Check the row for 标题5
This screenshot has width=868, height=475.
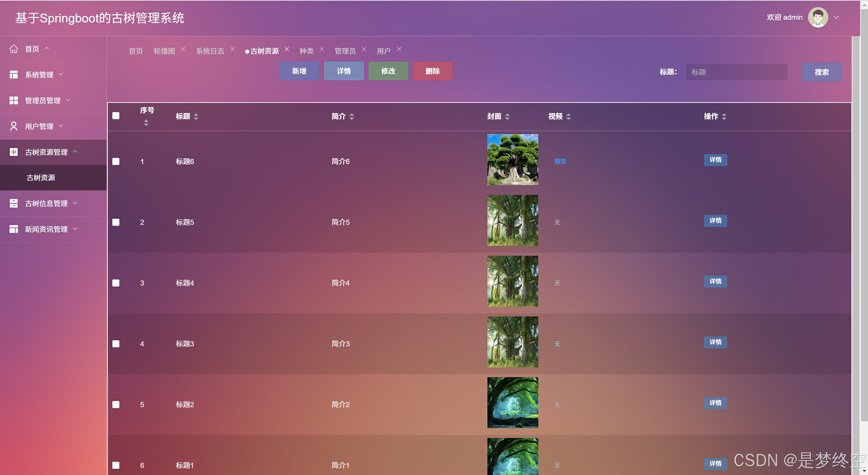click(116, 222)
